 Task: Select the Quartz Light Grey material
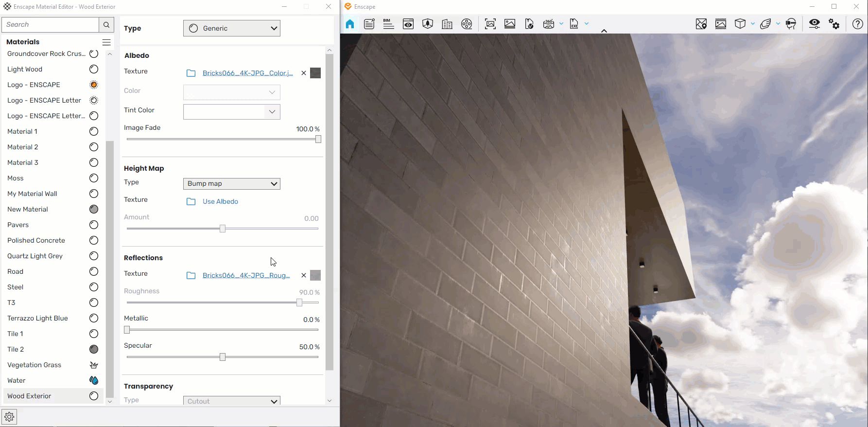tap(53, 256)
